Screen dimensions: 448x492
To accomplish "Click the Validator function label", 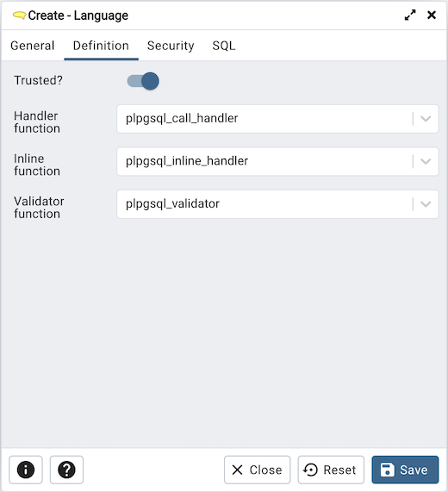I will tap(39, 208).
